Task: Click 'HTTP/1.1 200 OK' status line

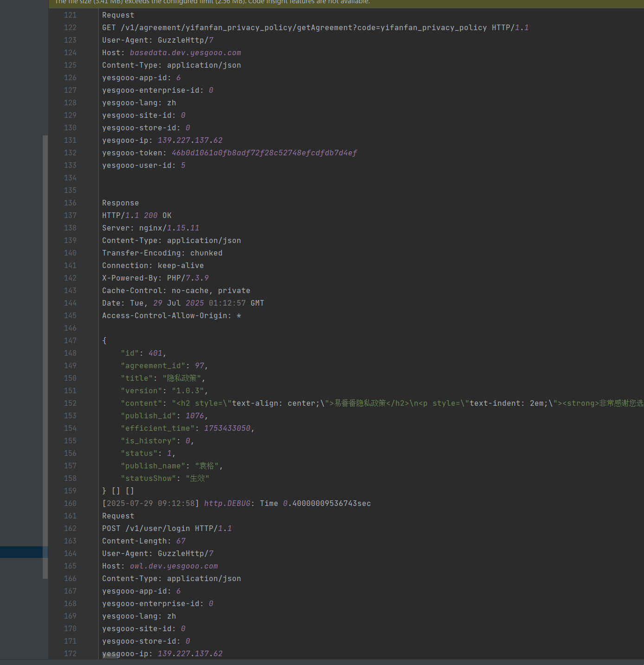Action: pyautogui.click(x=137, y=216)
